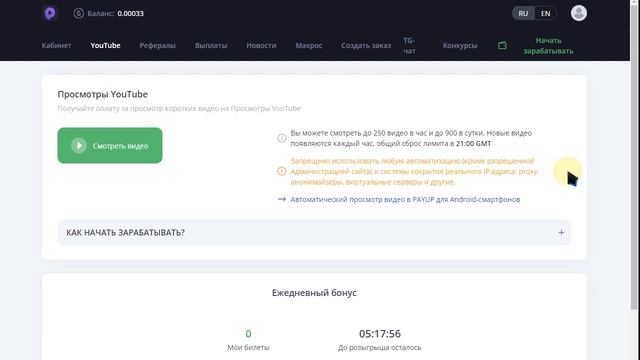640x360 pixels.
Task: Click the plus sign on the accordion
Action: coord(561,232)
